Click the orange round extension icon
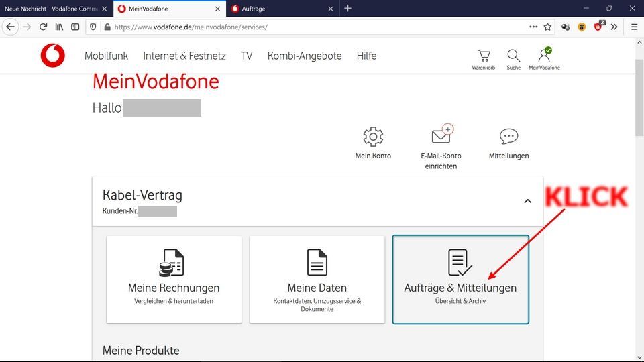The width and height of the screenshot is (644, 362). click(582, 27)
